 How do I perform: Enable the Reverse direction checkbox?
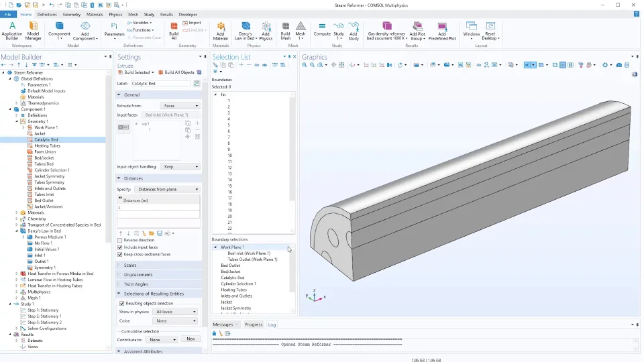pos(120,240)
